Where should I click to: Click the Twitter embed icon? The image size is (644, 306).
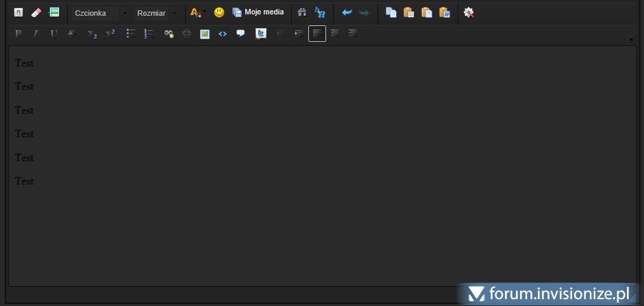pos(260,34)
